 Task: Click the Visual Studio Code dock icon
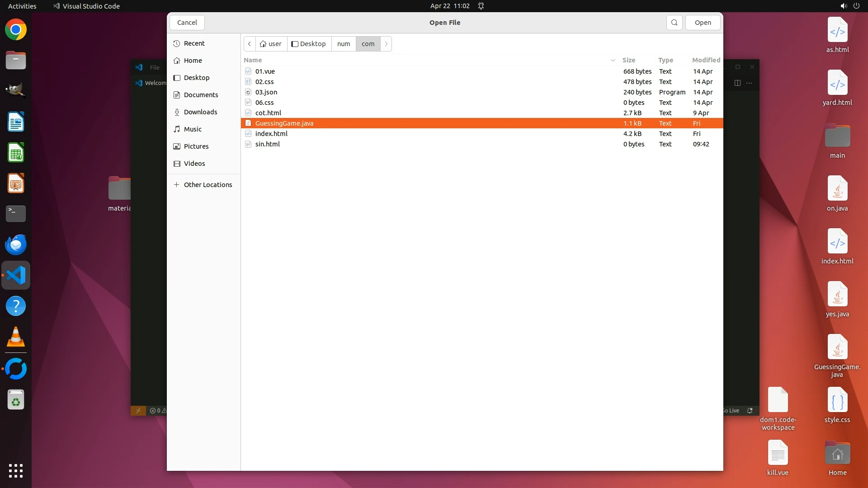pos(16,275)
